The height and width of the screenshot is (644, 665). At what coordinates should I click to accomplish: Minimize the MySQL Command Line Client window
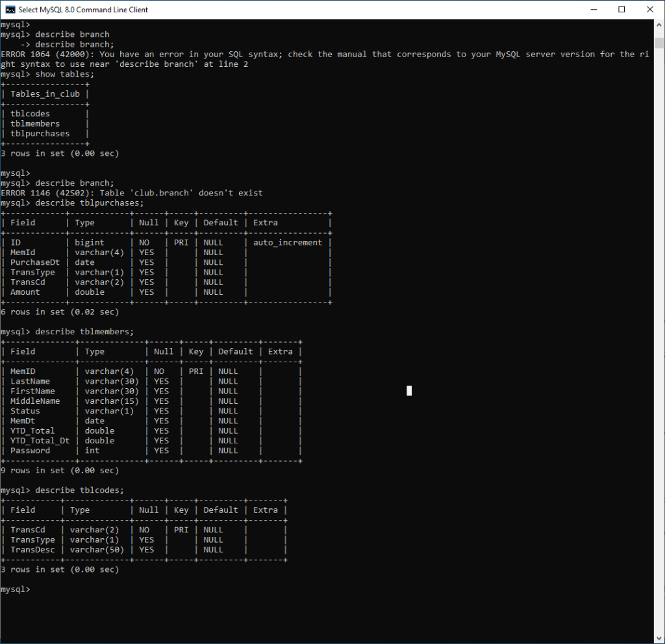594,9
